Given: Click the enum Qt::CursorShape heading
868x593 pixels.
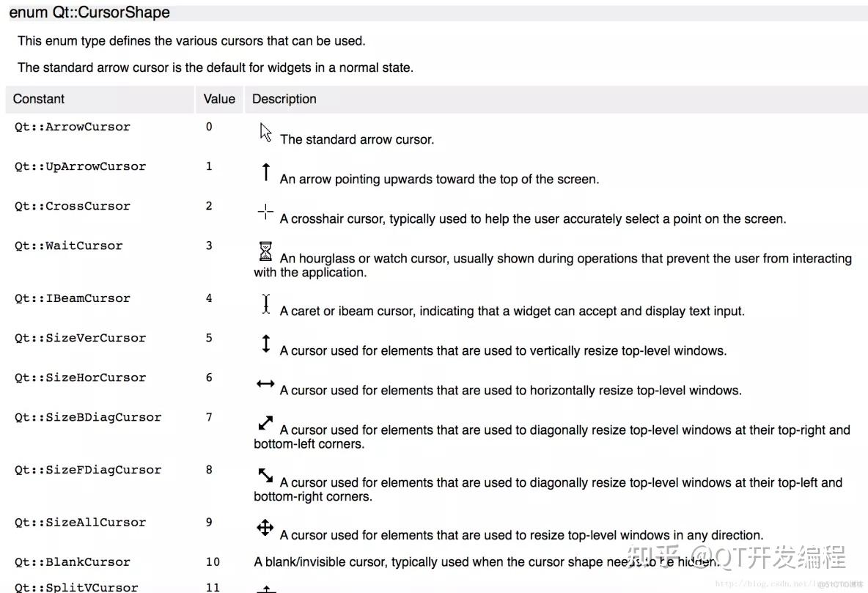Looking at the screenshot, I should [x=89, y=12].
